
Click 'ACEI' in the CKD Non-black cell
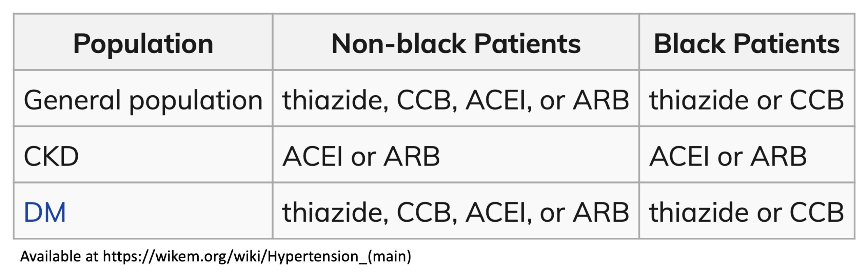313,156
